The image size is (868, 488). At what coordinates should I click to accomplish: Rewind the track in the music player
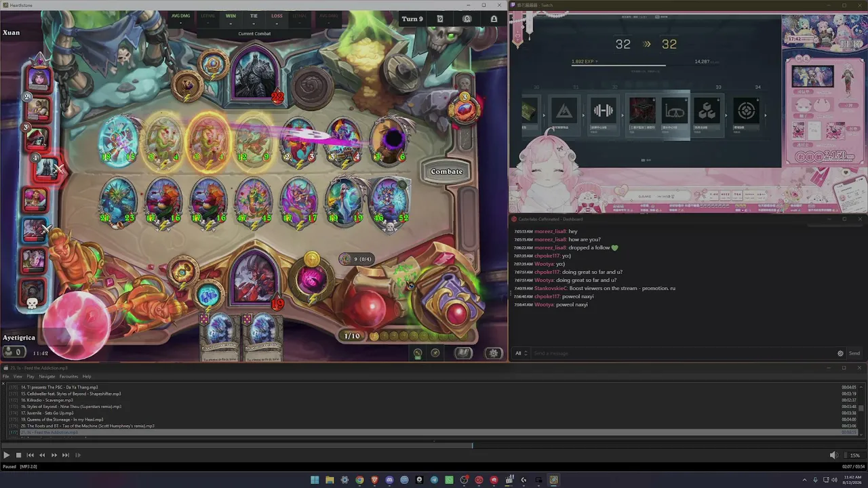pos(42,455)
